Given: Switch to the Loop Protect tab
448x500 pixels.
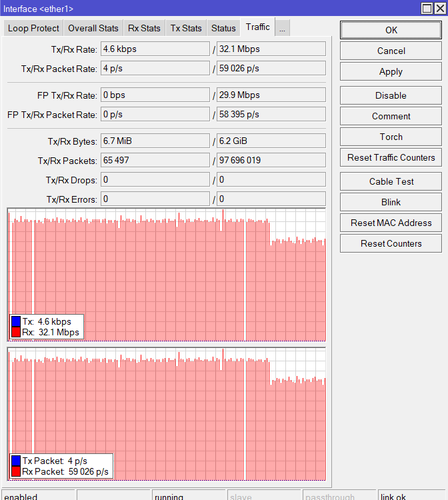Looking at the screenshot, I should tap(33, 28).
